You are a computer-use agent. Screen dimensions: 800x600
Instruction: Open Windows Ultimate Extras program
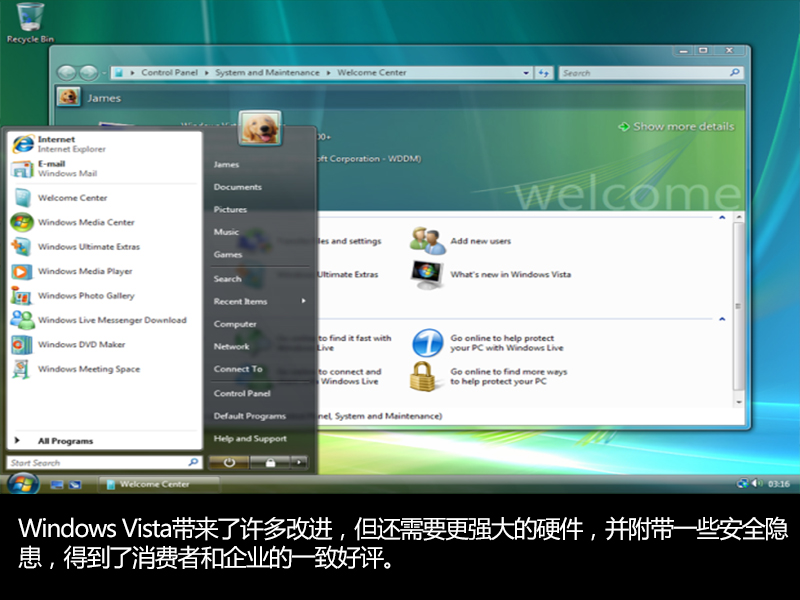coord(105,246)
